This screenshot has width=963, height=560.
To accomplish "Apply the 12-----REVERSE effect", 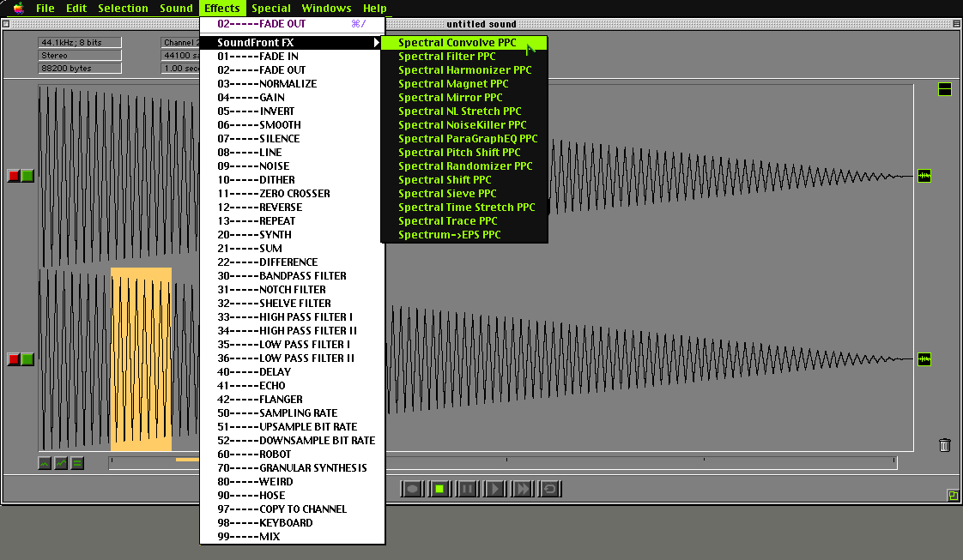I will click(293, 208).
